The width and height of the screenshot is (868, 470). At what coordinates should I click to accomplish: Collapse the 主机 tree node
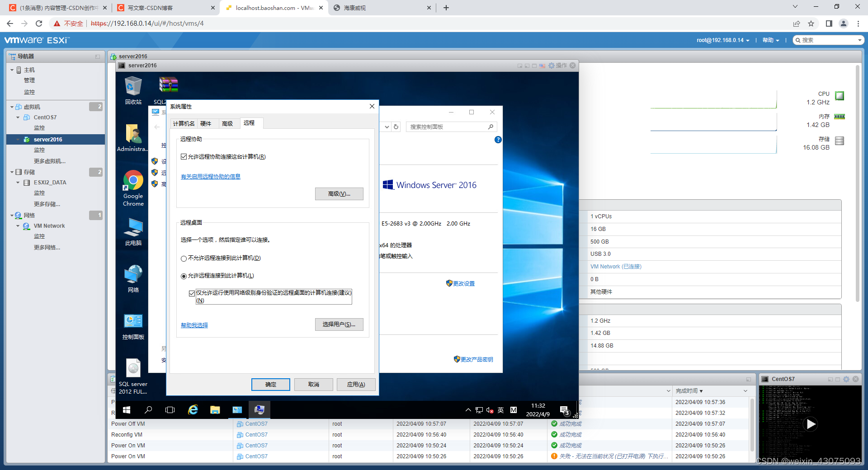tap(12, 70)
